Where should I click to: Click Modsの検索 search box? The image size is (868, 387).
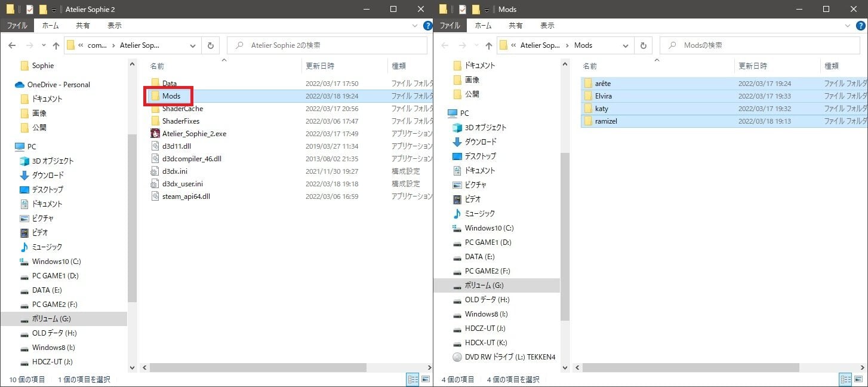(x=760, y=45)
